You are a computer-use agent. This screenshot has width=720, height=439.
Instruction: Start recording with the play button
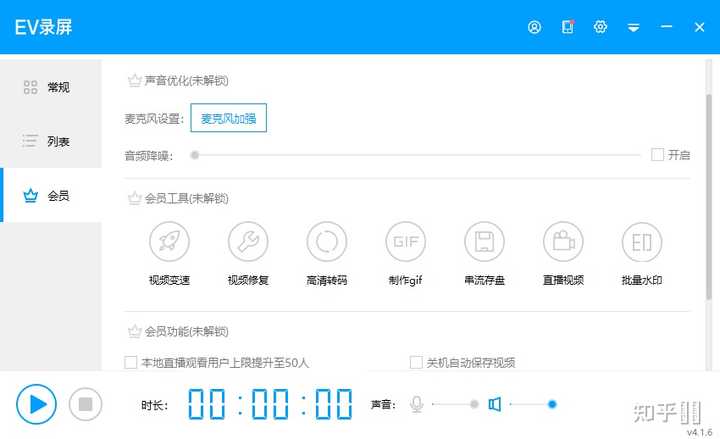pyautogui.click(x=36, y=404)
